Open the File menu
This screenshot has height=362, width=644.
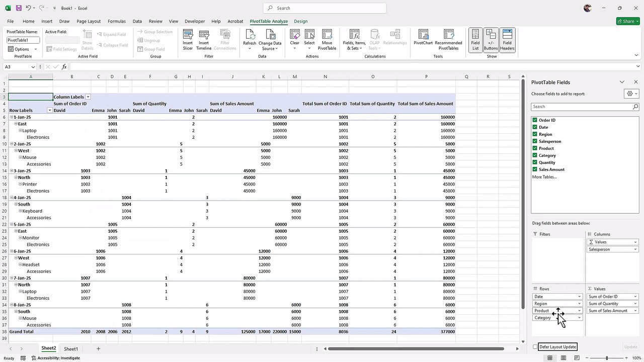click(x=11, y=21)
